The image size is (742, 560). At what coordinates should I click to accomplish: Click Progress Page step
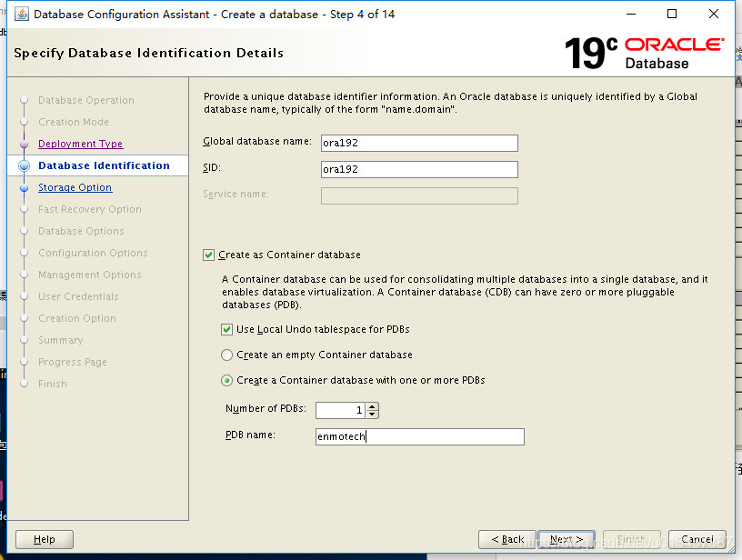coord(73,362)
